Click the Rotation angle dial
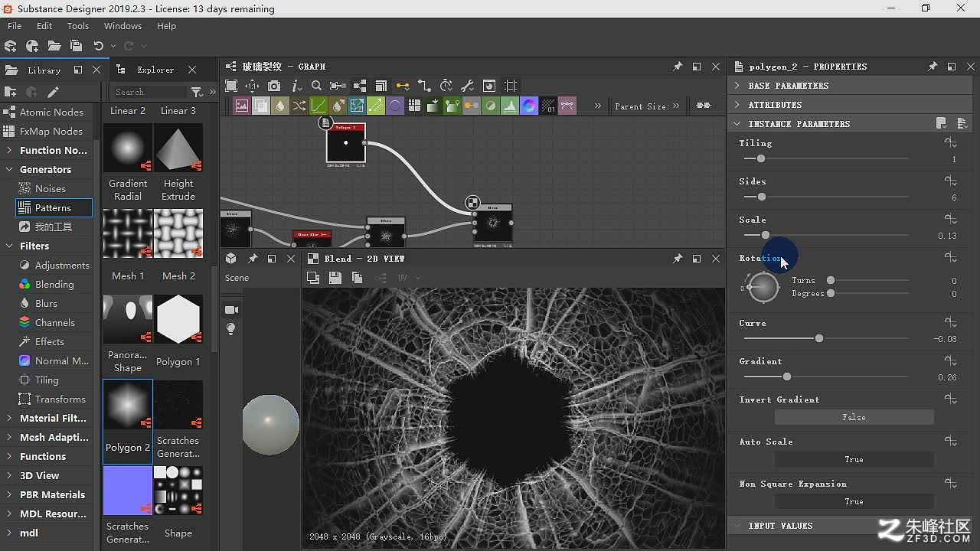 [763, 288]
